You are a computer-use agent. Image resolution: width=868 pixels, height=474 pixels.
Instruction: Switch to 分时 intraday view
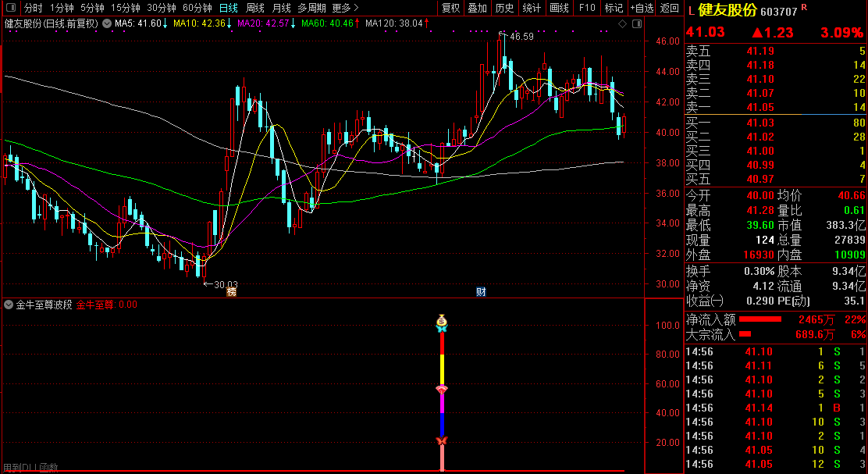(x=34, y=8)
